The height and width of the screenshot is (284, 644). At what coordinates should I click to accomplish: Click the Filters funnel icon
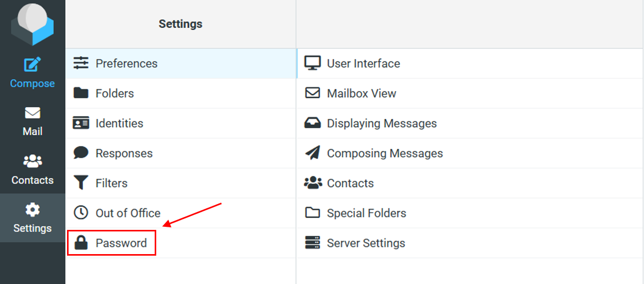[81, 183]
